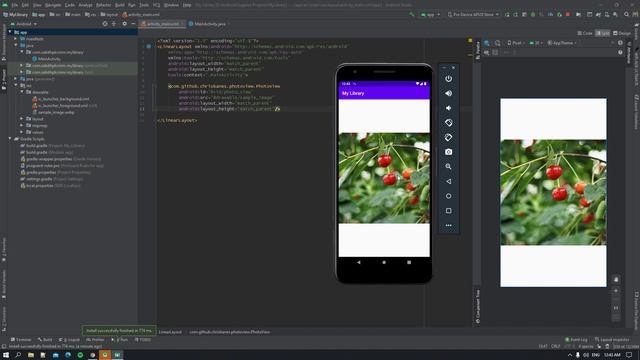
Task: Open the Profiler tool window
Action: [95, 340]
